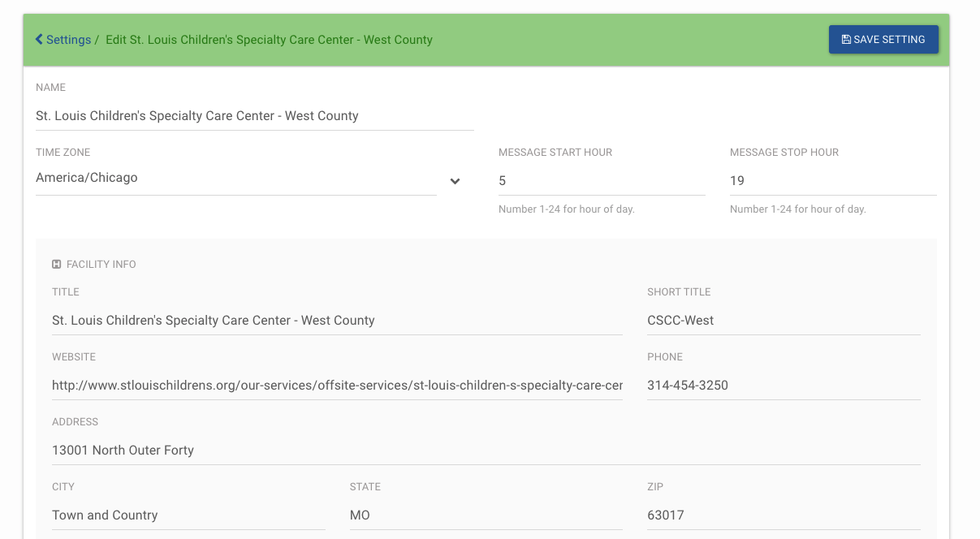This screenshot has width=980, height=539.
Task: Expand the Time Zone dropdown arrow
Action: point(455,181)
